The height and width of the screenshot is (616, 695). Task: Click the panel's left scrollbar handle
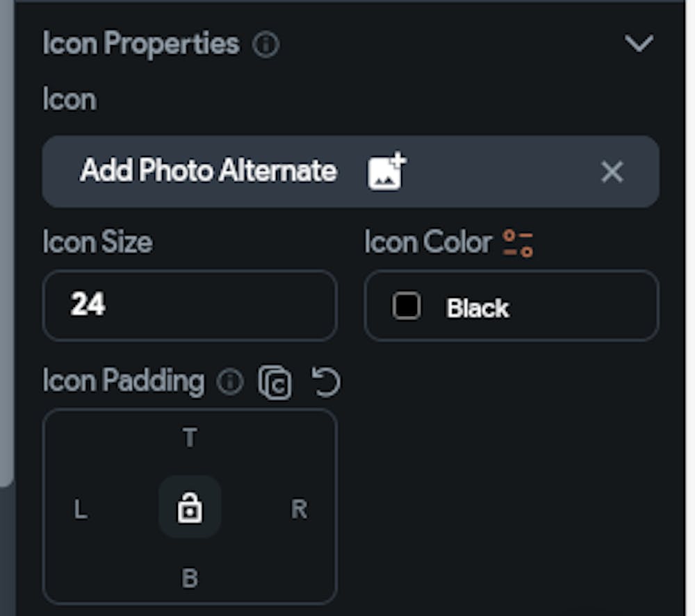pos(6,243)
